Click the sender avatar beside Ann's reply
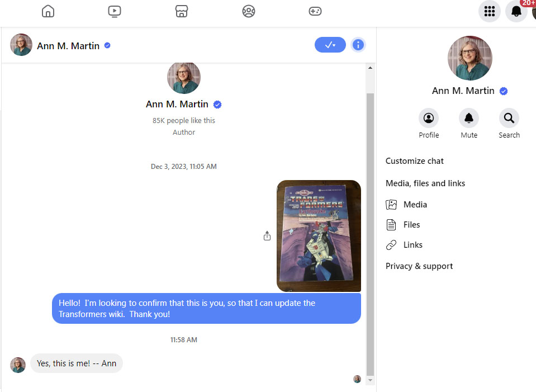This screenshot has width=536, height=392. point(18,365)
